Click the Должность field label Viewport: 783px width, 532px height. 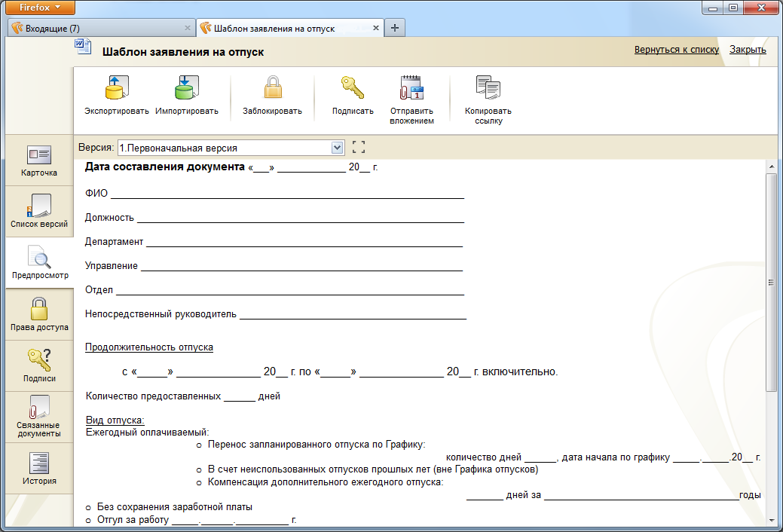tap(109, 218)
